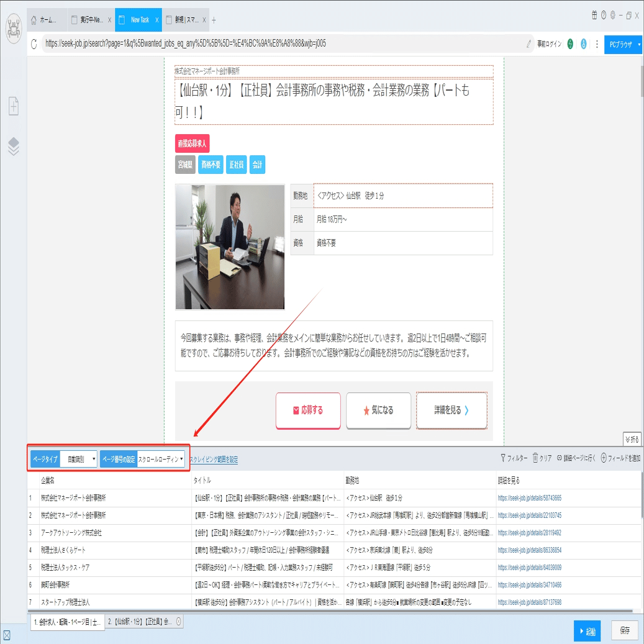This screenshot has height=644, width=644.
Task: Close the 実行中-Ne... tab
Action: coord(110,20)
